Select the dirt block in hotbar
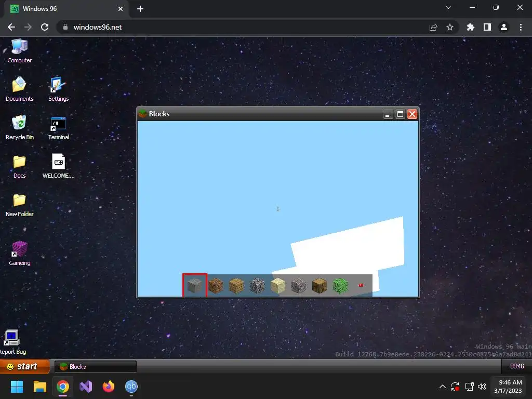 (216, 286)
